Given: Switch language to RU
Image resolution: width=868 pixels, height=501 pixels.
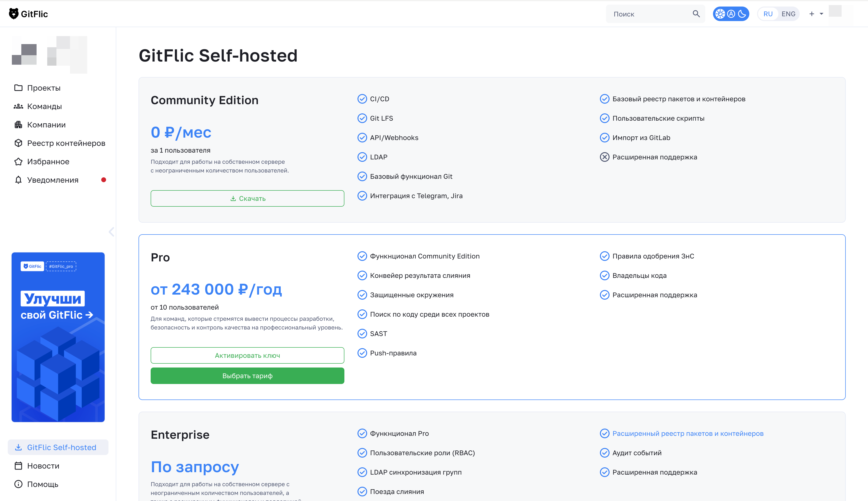Looking at the screenshot, I should point(768,14).
